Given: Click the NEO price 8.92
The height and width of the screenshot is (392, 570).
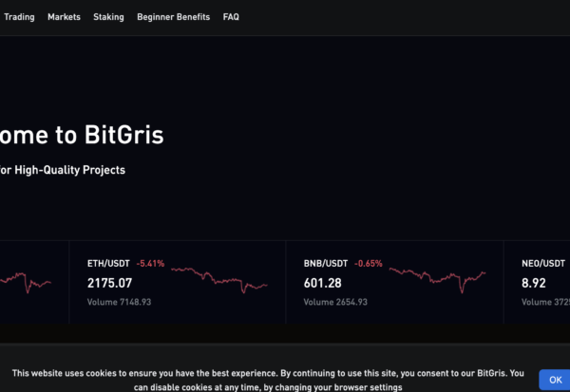Looking at the screenshot, I should pos(534,283).
